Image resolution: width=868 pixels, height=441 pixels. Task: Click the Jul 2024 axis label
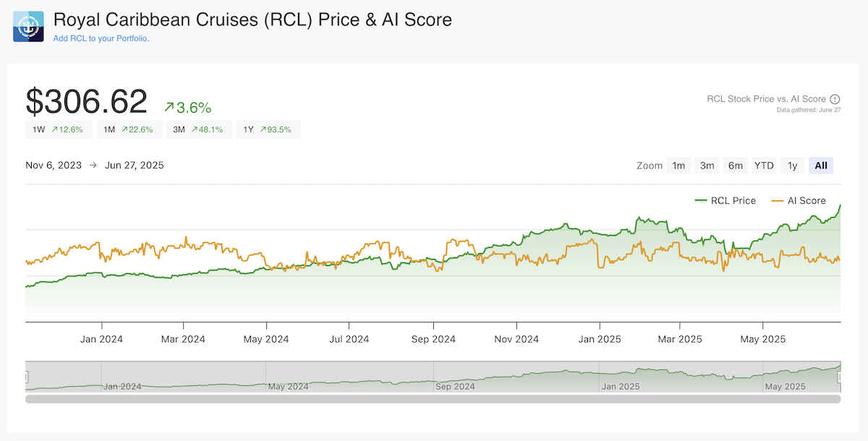[x=349, y=338]
